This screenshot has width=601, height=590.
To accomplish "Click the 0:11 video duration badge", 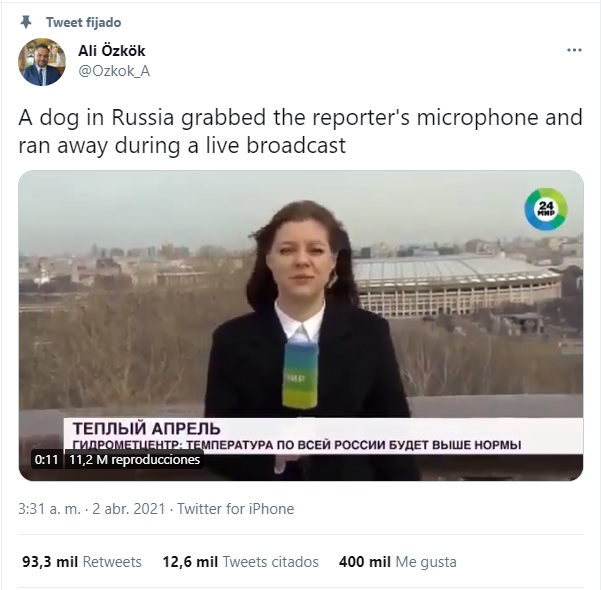I will pyautogui.click(x=46, y=459).
